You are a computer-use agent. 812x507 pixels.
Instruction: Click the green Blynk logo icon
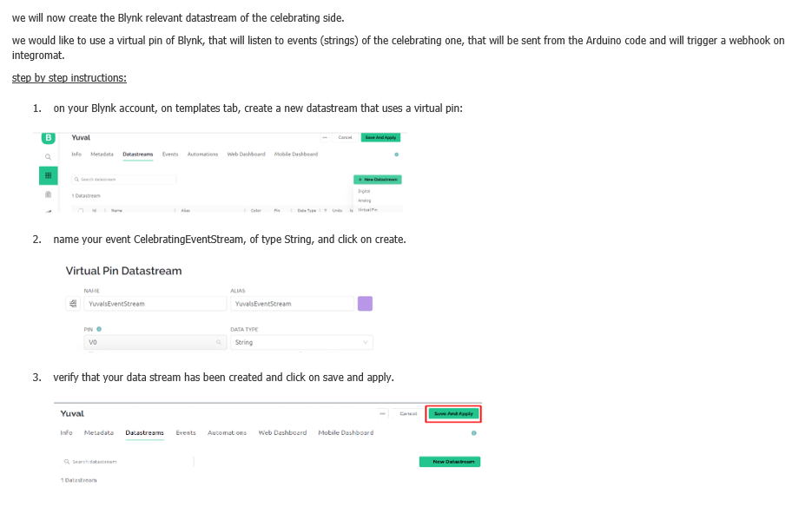click(x=48, y=138)
